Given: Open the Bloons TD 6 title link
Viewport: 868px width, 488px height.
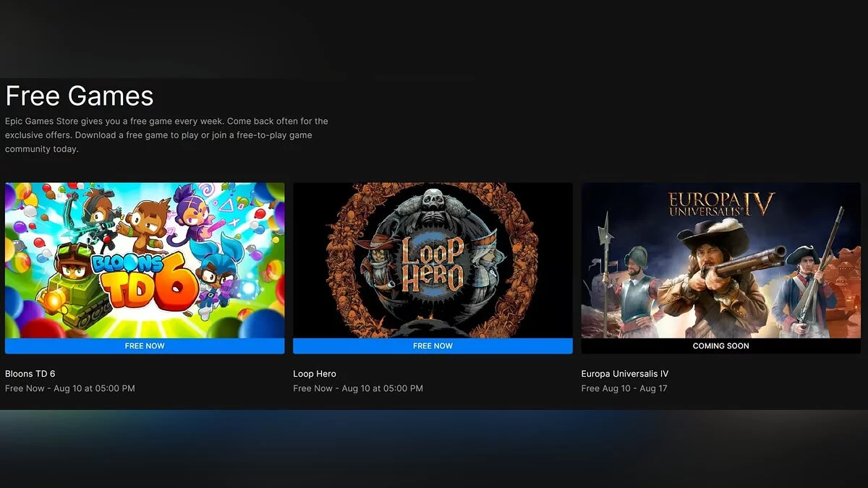Looking at the screenshot, I should tap(30, 374).
